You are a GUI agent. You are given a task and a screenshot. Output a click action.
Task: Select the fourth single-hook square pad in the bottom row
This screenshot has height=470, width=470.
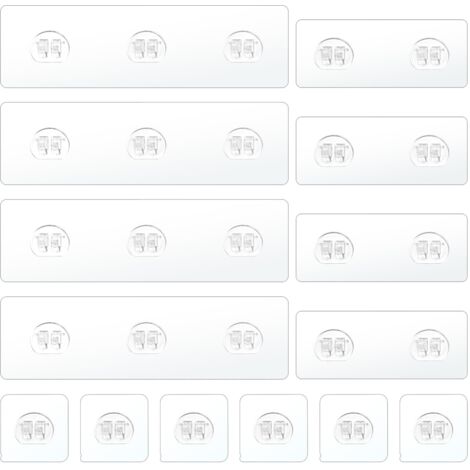click(274, 428)
